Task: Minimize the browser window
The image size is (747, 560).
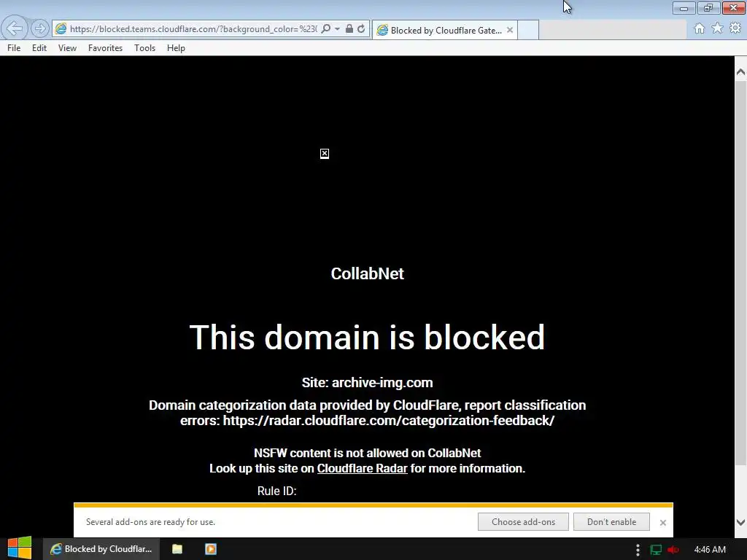Action: pyautogui.click(x=684, y=8)
